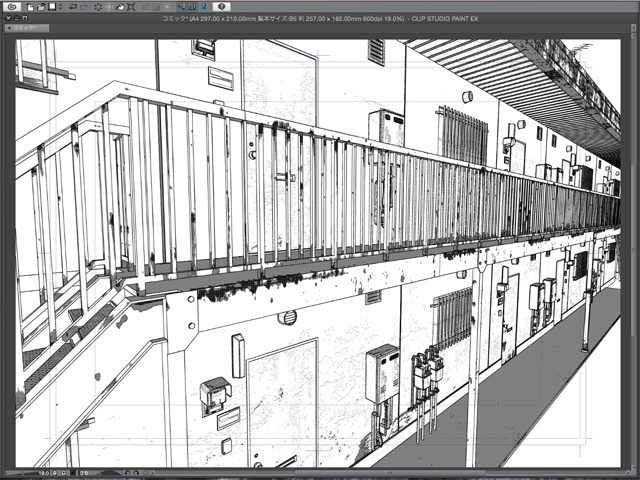Viewport: 640px width, 480px height.
Task: Click the Scale/Rotate transform icon
Action: [131, 7]
